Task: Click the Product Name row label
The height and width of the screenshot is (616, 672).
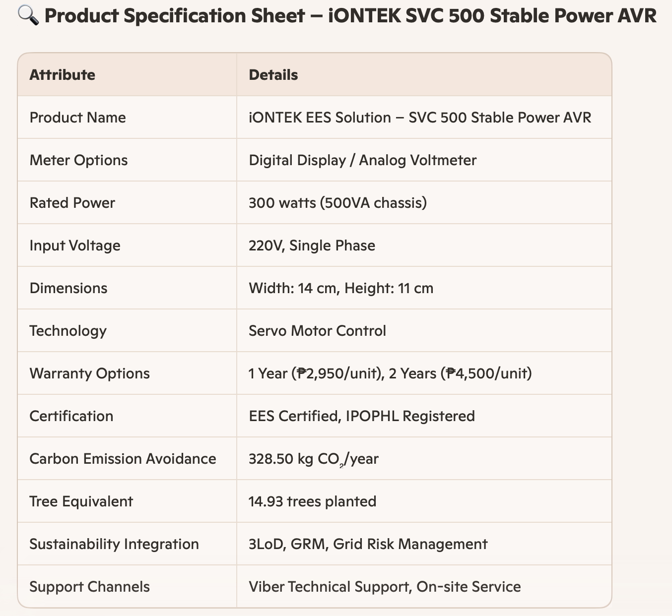Action: coord(78,118)
